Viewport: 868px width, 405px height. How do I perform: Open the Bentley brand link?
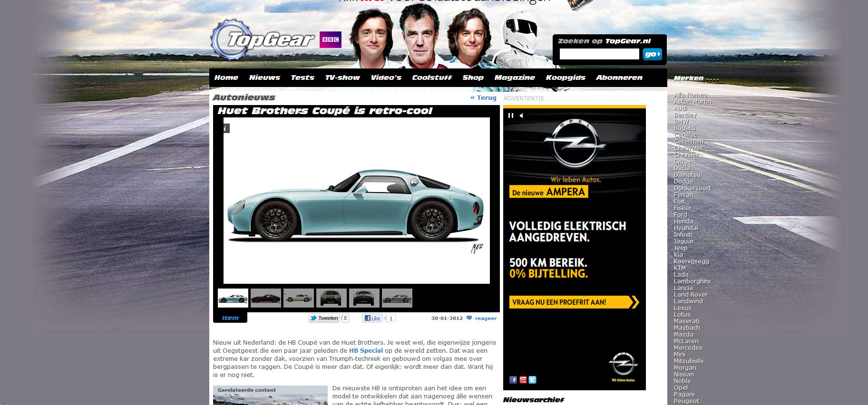685,115
